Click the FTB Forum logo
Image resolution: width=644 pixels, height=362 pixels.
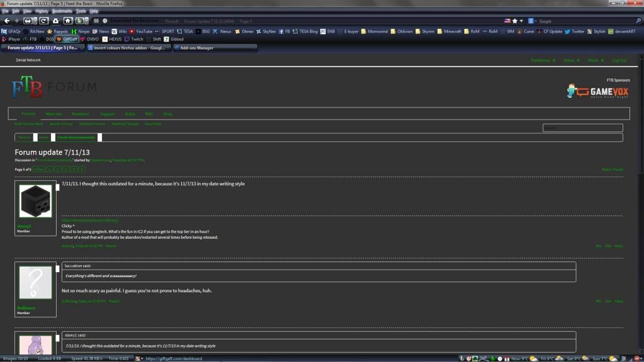tap(54, 87)
